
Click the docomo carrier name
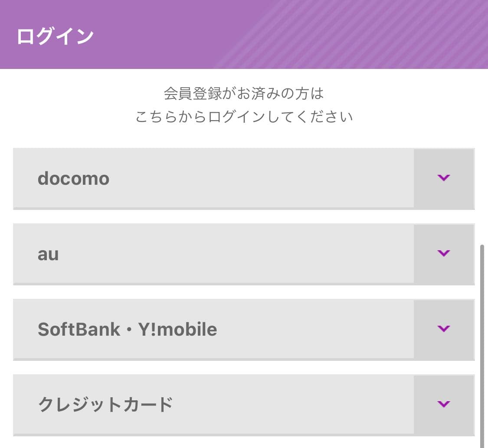click(x=73, y=178)
